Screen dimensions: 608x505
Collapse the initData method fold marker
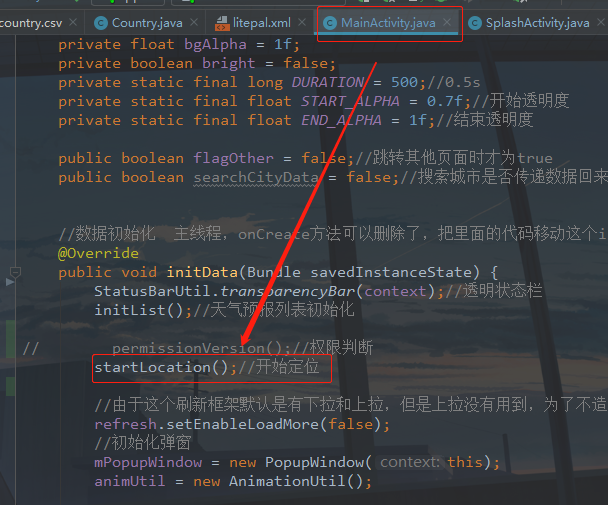[x=15, y=273]
